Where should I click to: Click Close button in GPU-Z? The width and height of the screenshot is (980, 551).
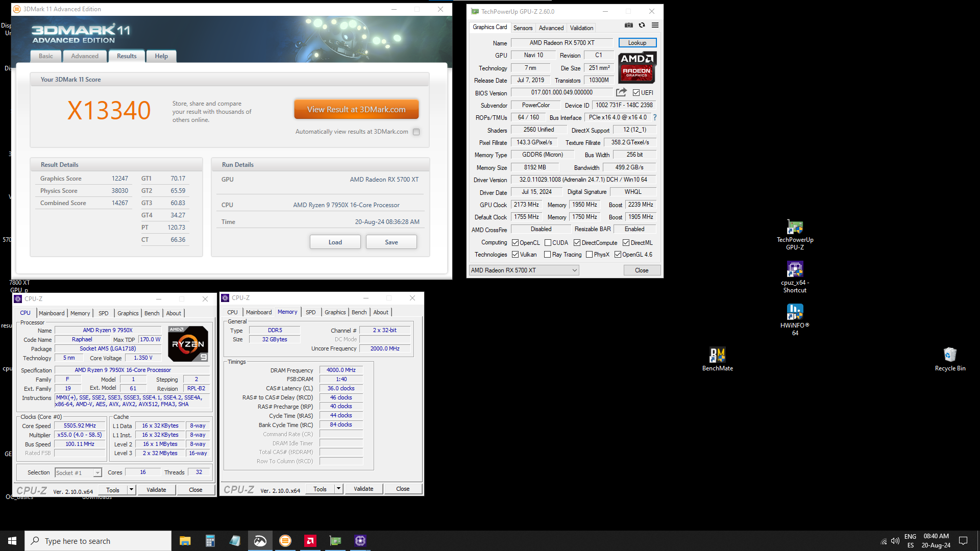coord(642,270)
